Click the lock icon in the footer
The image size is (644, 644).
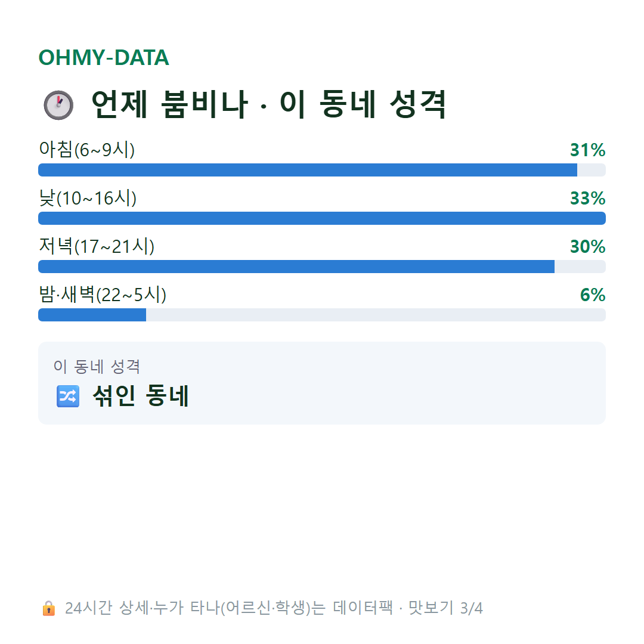49,608
